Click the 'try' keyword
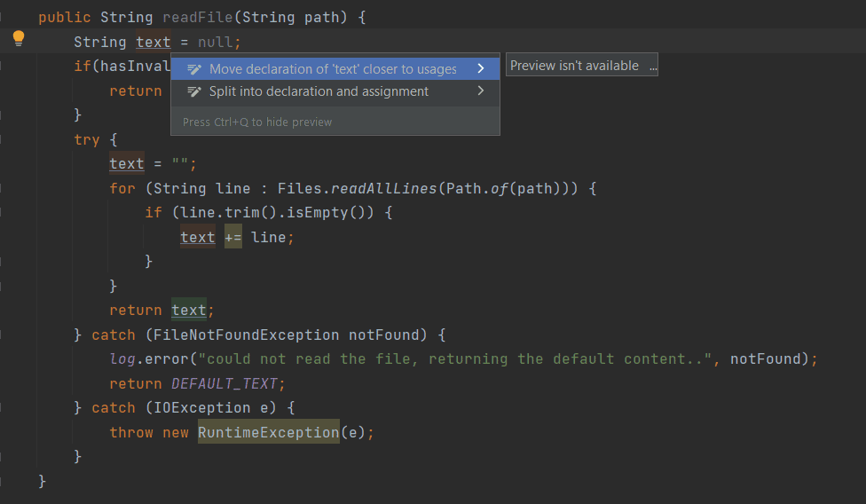The height and width of the screenshot is (504, 866). pos(87,139)
